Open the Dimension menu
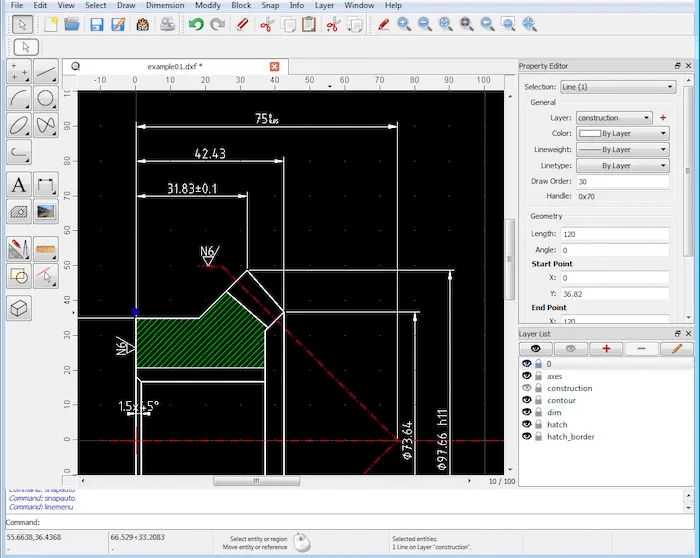This screenshot has height=558, width=700. point(165,5)
